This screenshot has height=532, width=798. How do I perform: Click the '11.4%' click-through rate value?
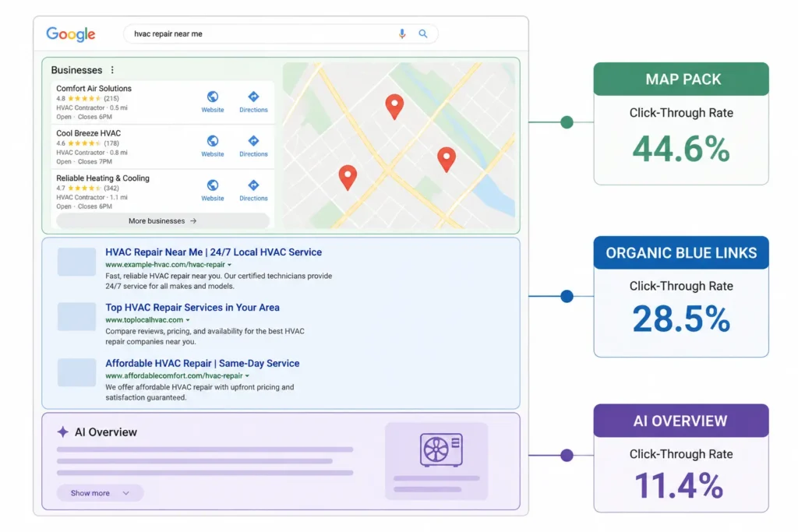(680, 485)
